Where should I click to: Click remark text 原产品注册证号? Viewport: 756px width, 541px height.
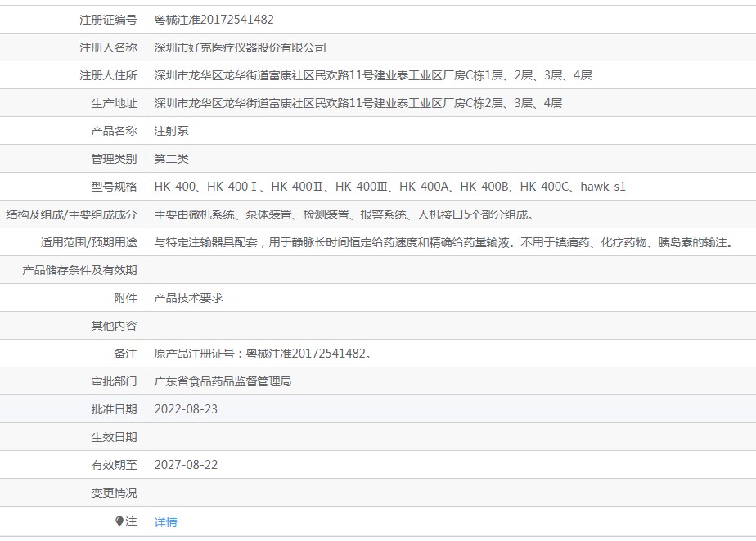pyautogui.click(x=263, y=354)
